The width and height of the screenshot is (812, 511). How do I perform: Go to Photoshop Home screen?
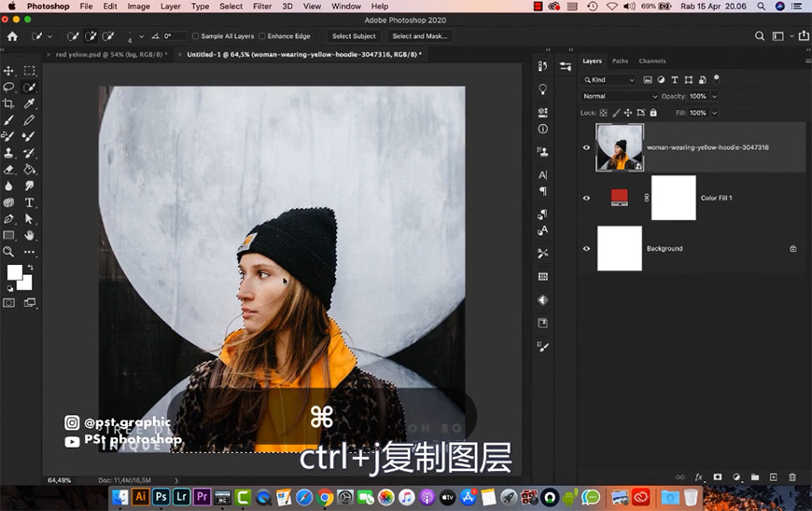[x=12, y=36]
